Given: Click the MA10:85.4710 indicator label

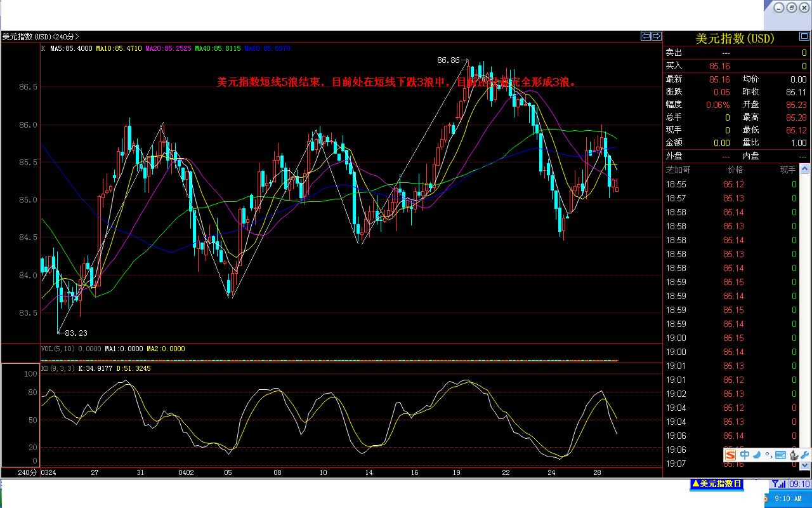Looking at the screenshot, I should click(x=119, y=48).
